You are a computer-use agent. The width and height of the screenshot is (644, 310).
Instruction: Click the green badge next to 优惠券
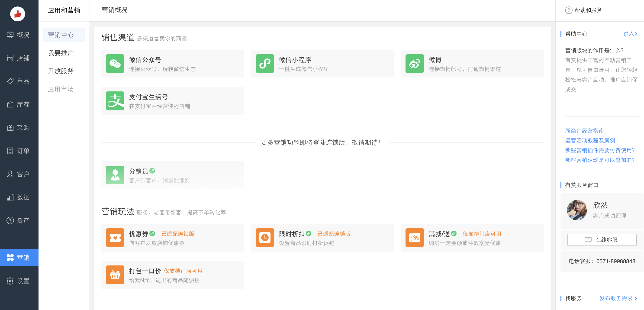tap(152, 233)
